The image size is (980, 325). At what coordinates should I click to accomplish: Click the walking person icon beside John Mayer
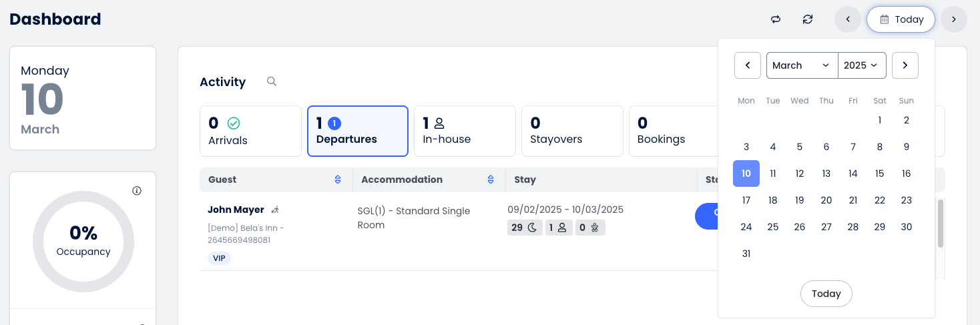pyautogui.click(x=275, y=210)
